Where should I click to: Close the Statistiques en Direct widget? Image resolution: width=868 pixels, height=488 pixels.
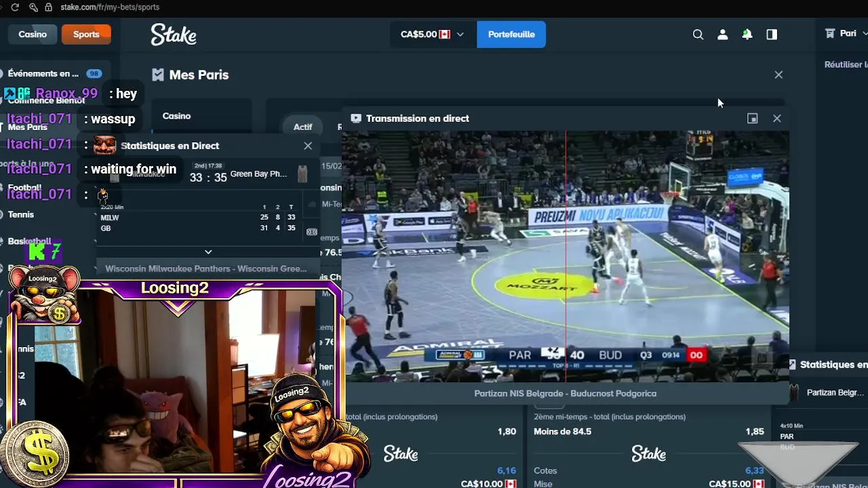click(x=308, y=146)
